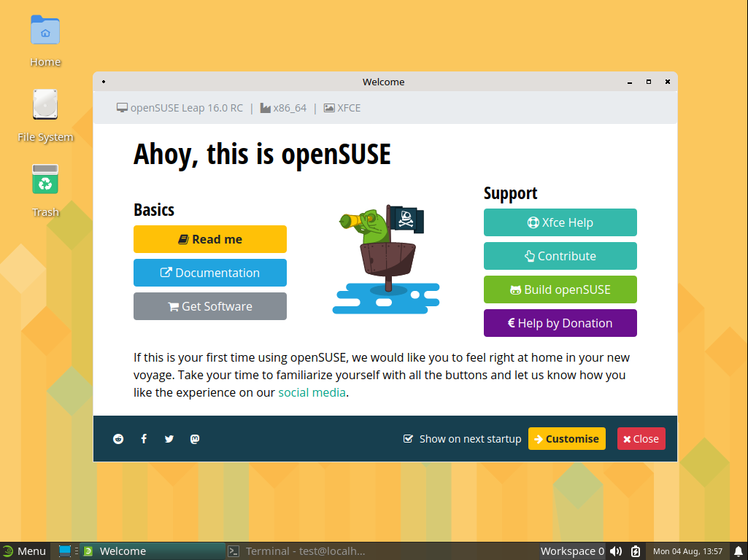This screenshot has width=748, height=560.
Task: Open Mastodon via its footer icon
Action: tap(194, 438)
